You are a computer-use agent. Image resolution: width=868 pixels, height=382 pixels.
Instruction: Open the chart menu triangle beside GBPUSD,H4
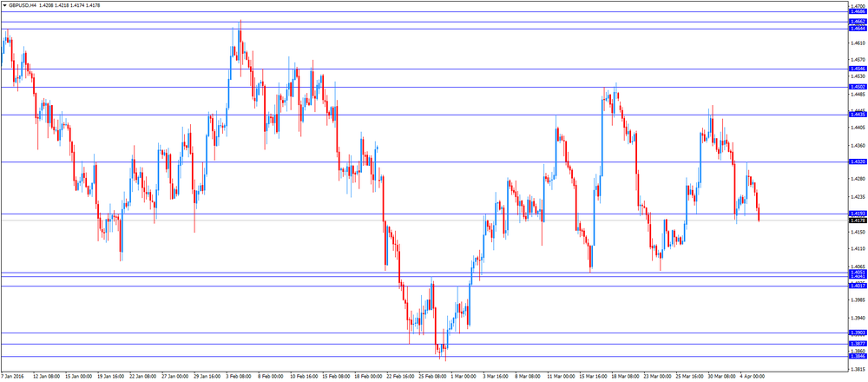tap(4, 5)
